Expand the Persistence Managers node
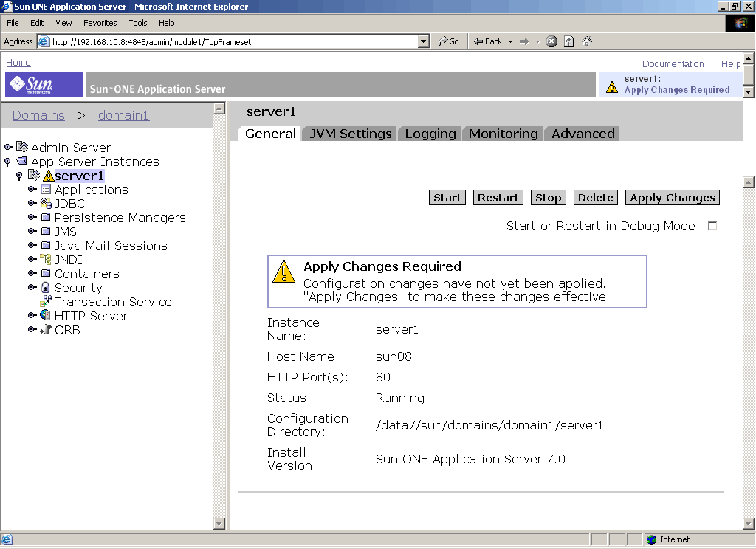The image size is (756, 549). point(32,217)
